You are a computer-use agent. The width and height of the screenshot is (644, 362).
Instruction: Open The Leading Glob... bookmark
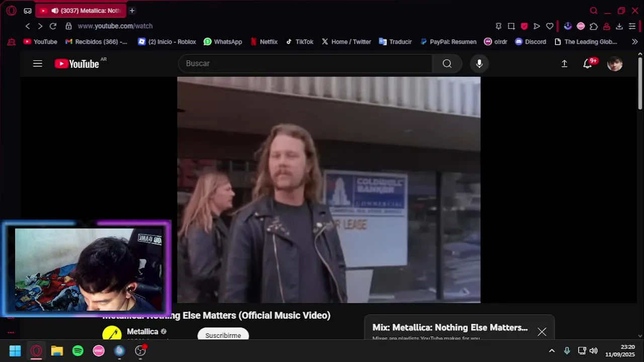586,42
